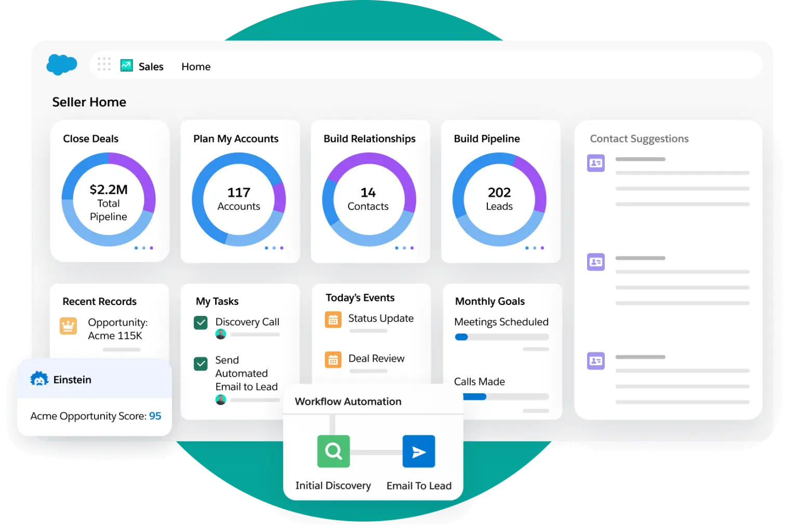Viewport: 798px width, 532px height.
Task: Click the Status Update calendar icon
Action: (x=332, y=320)
